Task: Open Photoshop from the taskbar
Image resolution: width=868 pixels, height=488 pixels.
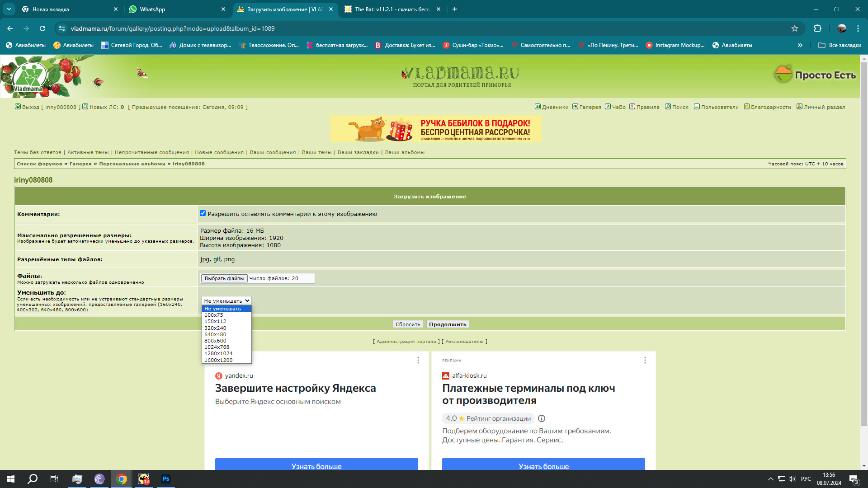Action: 166,479
